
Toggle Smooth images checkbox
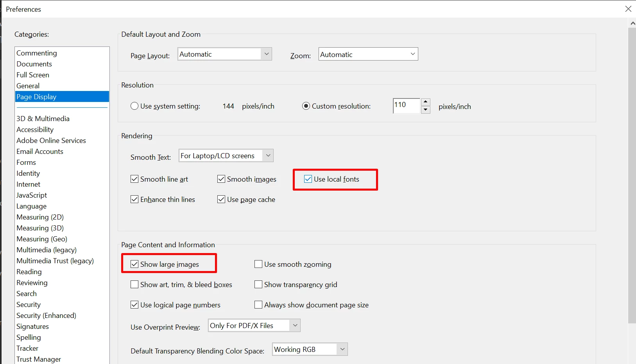click(x=221, y=179)
